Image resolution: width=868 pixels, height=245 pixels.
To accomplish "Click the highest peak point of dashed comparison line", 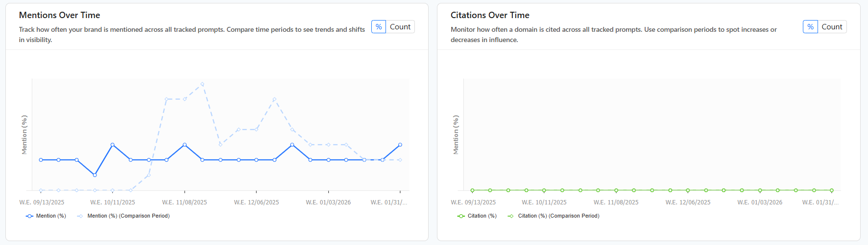I will 202,84.
